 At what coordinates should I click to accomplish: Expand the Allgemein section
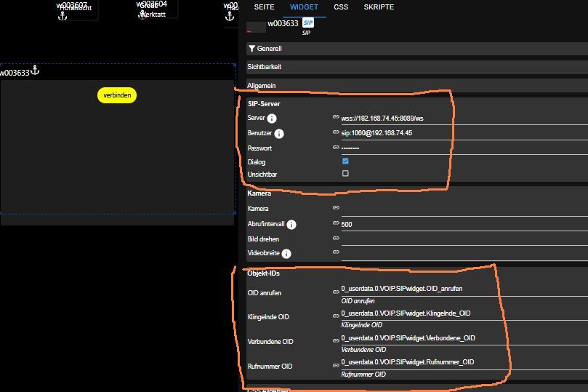click(417, 86)
